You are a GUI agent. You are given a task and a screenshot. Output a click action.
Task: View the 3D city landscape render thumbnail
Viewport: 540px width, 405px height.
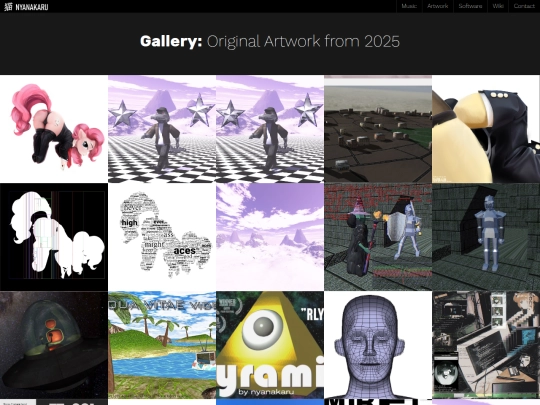click(x=378, y=129)
